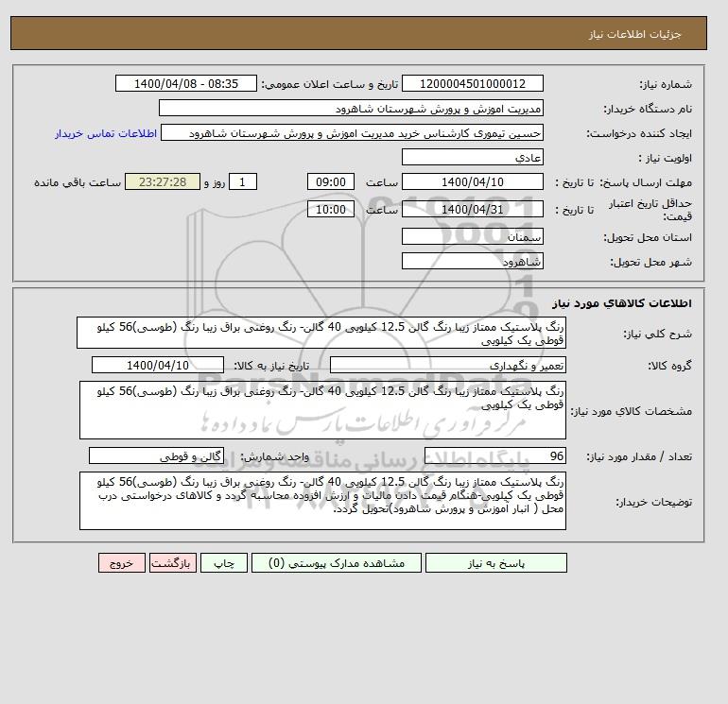The height and width of the screenshot is (704, 728).
Task: Click the توضیحات خریدار text area
Action: click(322, 501)
